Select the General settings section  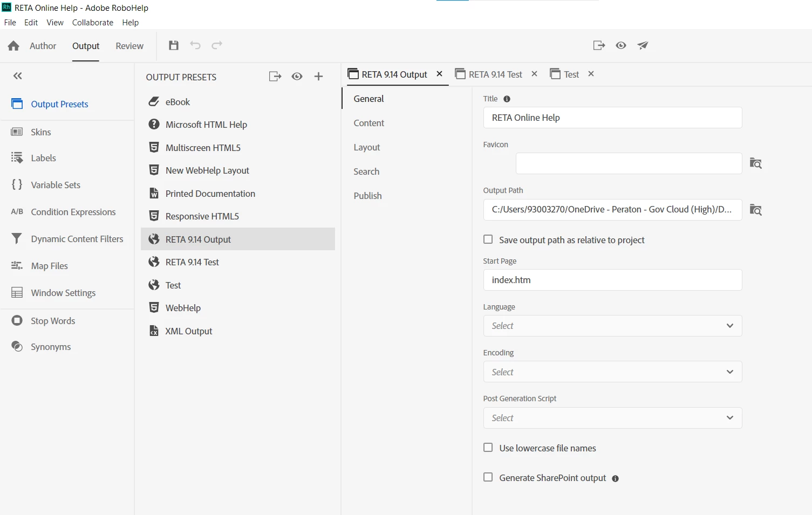[x=369, y=99]
